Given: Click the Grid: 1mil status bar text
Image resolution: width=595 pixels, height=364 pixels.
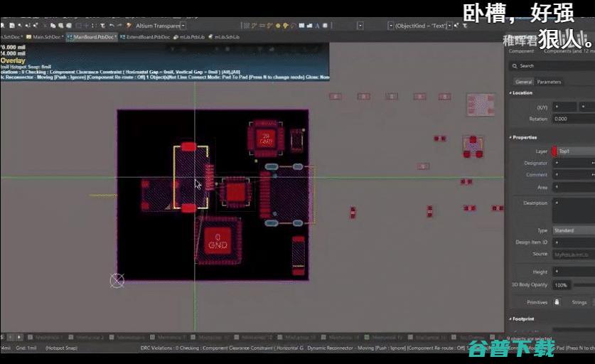Looking at the screenshot, I should (26, 348).
